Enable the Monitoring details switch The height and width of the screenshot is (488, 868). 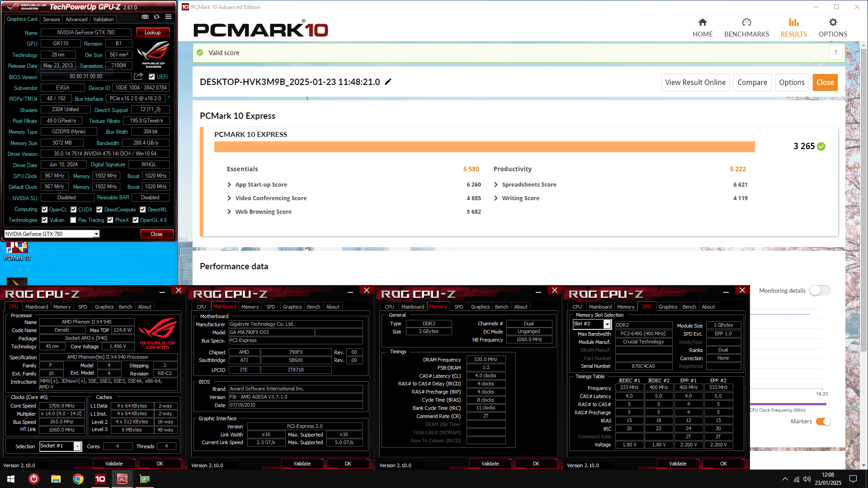pos(820,291)
